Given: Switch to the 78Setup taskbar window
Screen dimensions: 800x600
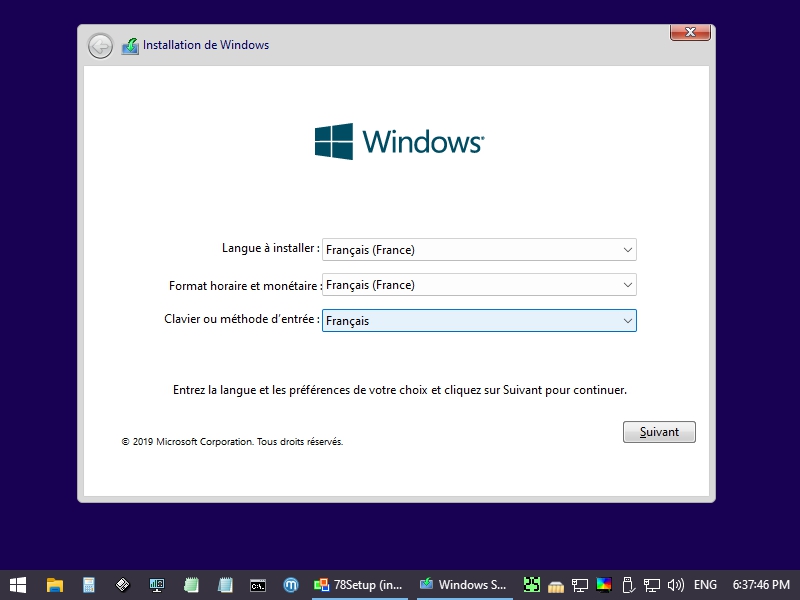Looking at the screenshot, I should pos(359,584).
